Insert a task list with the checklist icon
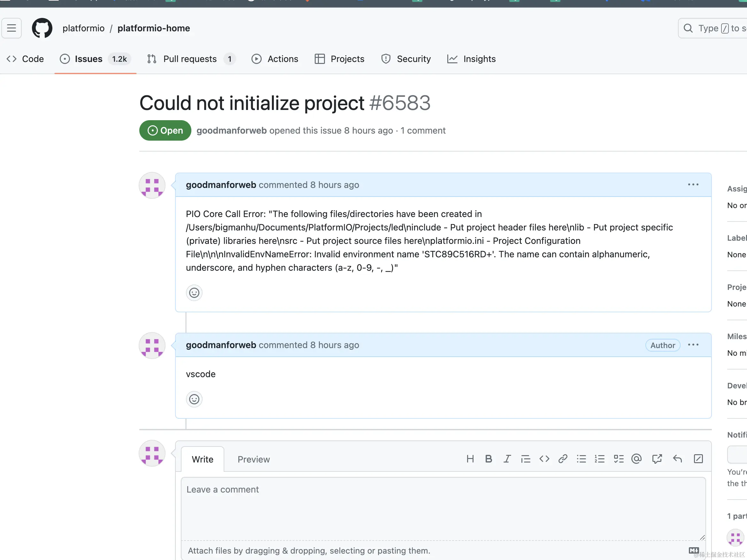The height and width of the screenshot is (560, 747). [618, 459]
